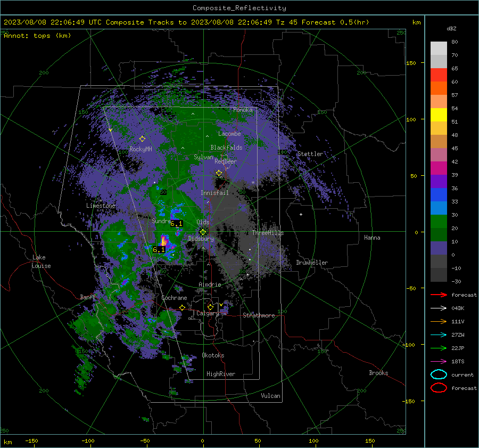Click the dBZ legend heading

click(451, 28)
